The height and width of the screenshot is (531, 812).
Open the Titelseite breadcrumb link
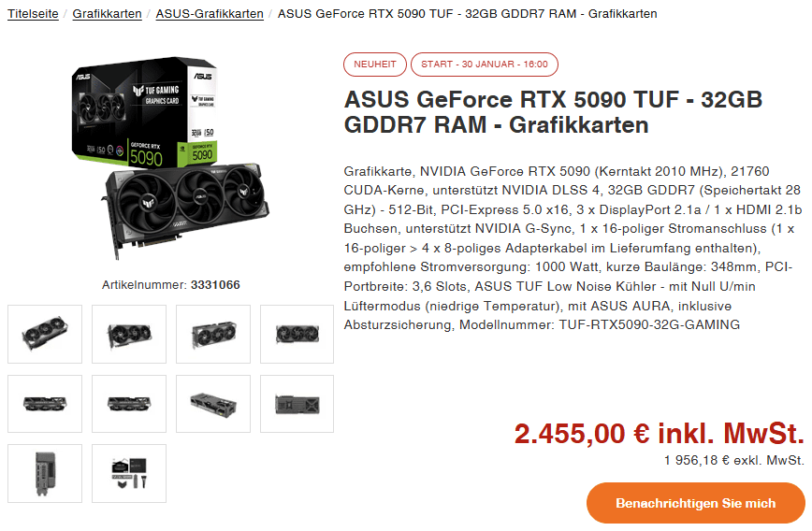tap(33, 14)
